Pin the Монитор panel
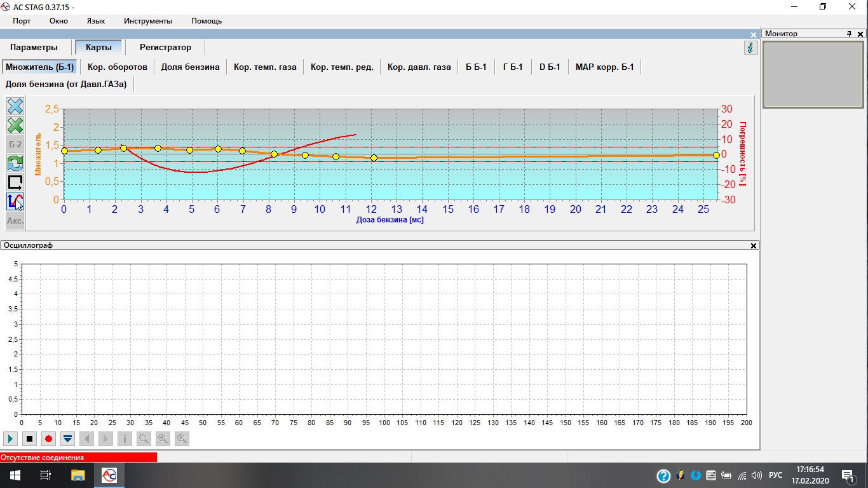Screen dimensions: 868x488 click(x=850, y=34)
